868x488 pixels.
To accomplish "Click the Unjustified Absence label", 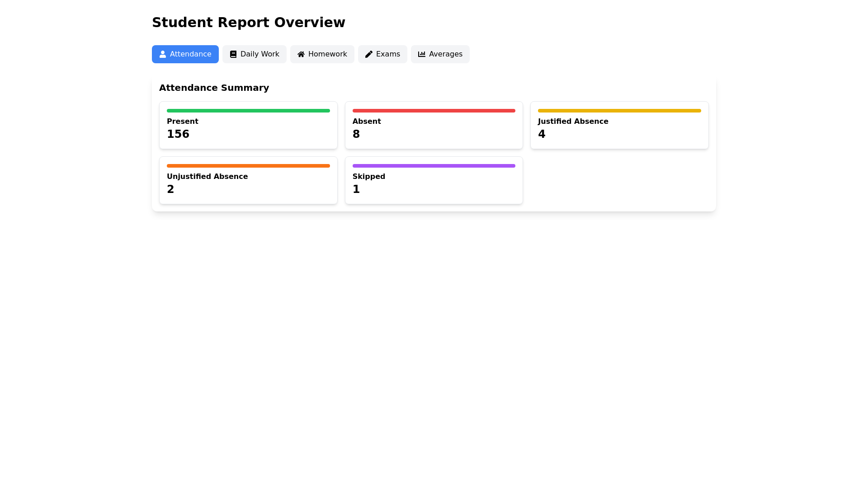I will [208, 177].
